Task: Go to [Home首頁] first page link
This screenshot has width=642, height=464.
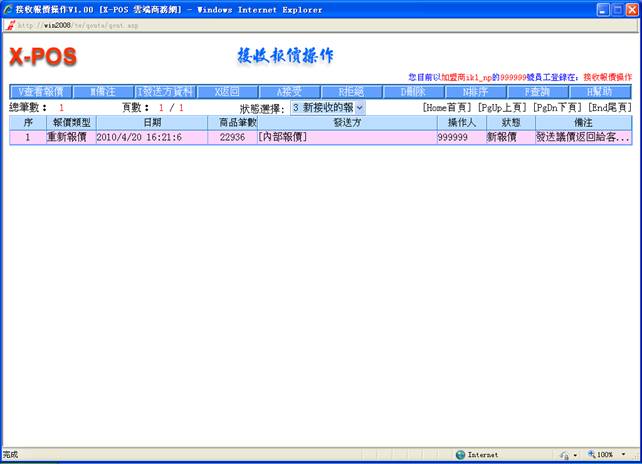Action: (x=447, y=107)
